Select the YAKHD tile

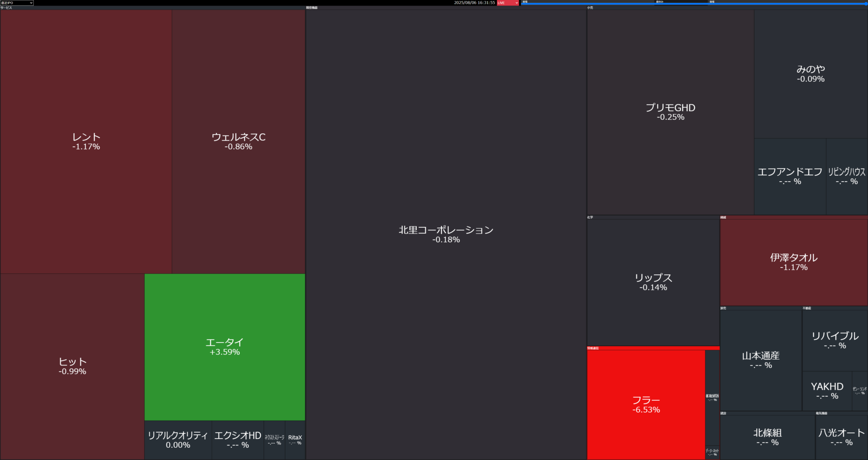tap(827, 391)
